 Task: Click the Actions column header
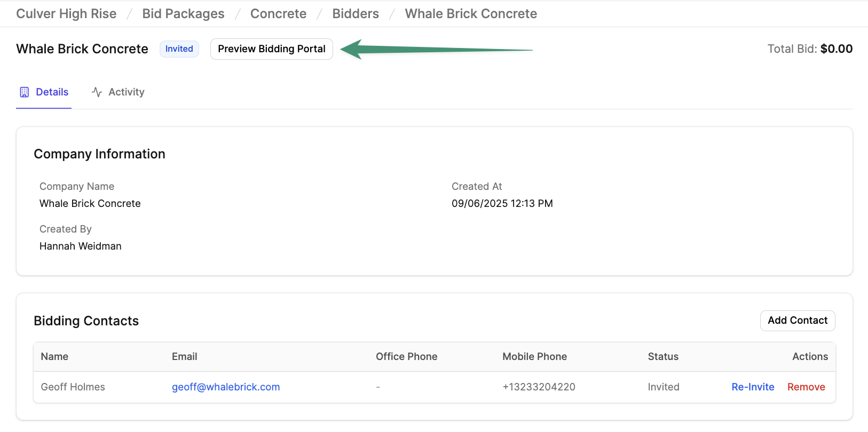pyautogui.click(x=810, y=357)
